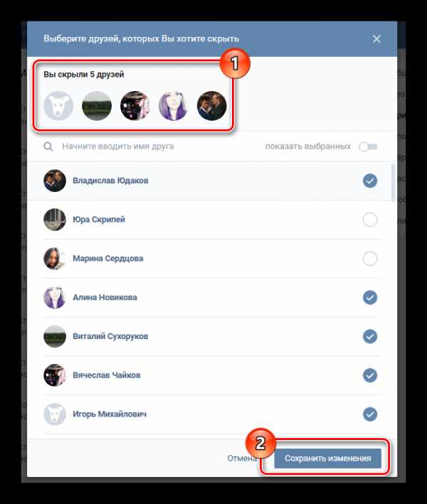Open Юра Скрипей's avatar
The width and height of the screenshot is (427, 504).
[x=55, y=220]
